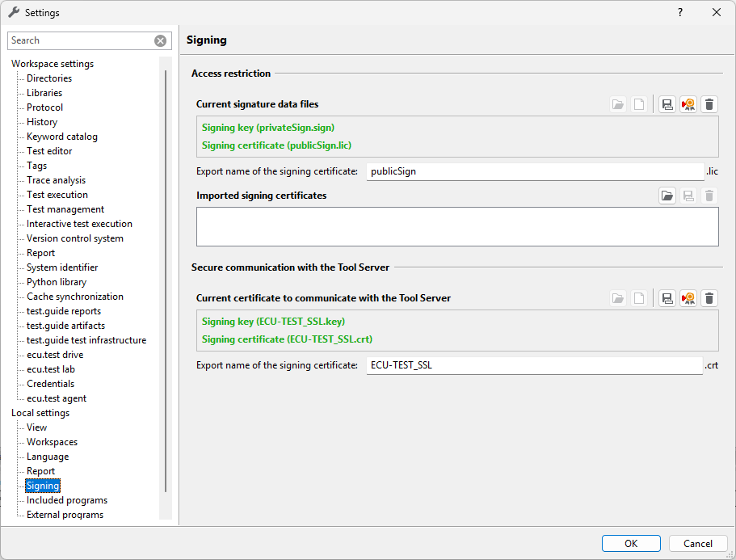736x560 pixels.
Task: Click the trash icon for current signature data files
Action: click(x=709, y=104)
